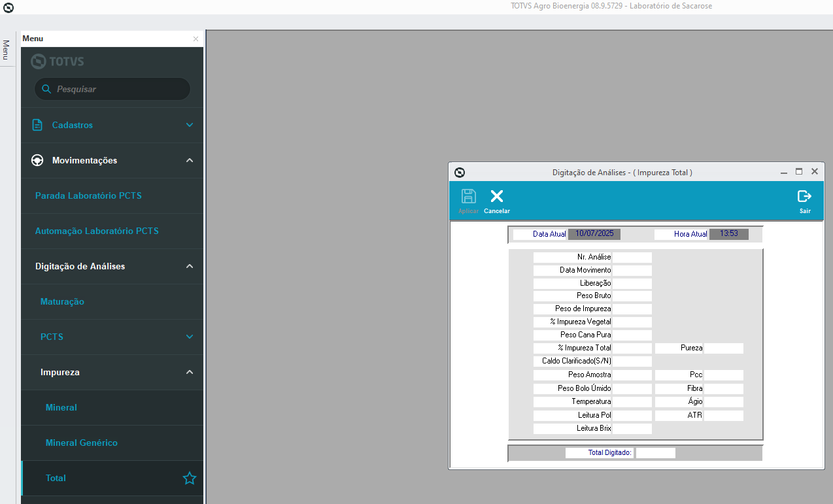Click the Fibra input field

coord(724,388)
